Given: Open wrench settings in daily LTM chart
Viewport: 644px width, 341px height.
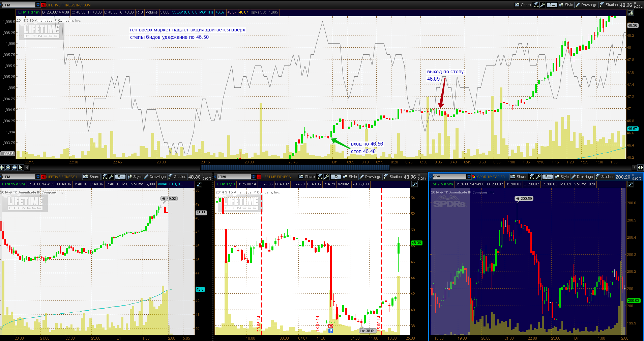Looking at the screenshot, I should [x=326, y=177].
